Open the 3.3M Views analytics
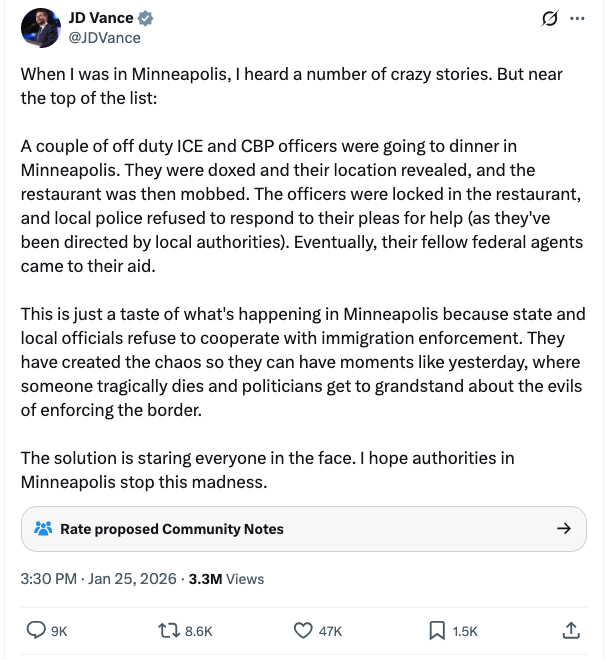606x660 pixels. [226, 578]
